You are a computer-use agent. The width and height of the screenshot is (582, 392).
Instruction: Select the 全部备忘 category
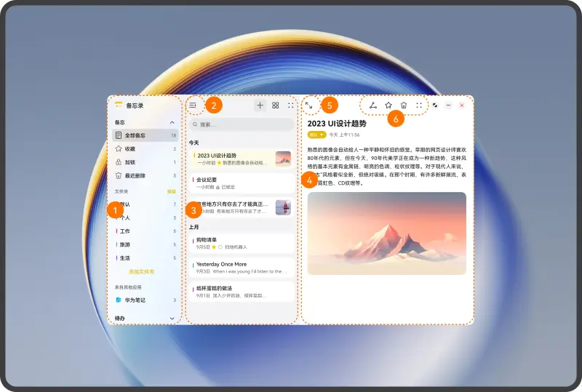click(x=145, y=135)
